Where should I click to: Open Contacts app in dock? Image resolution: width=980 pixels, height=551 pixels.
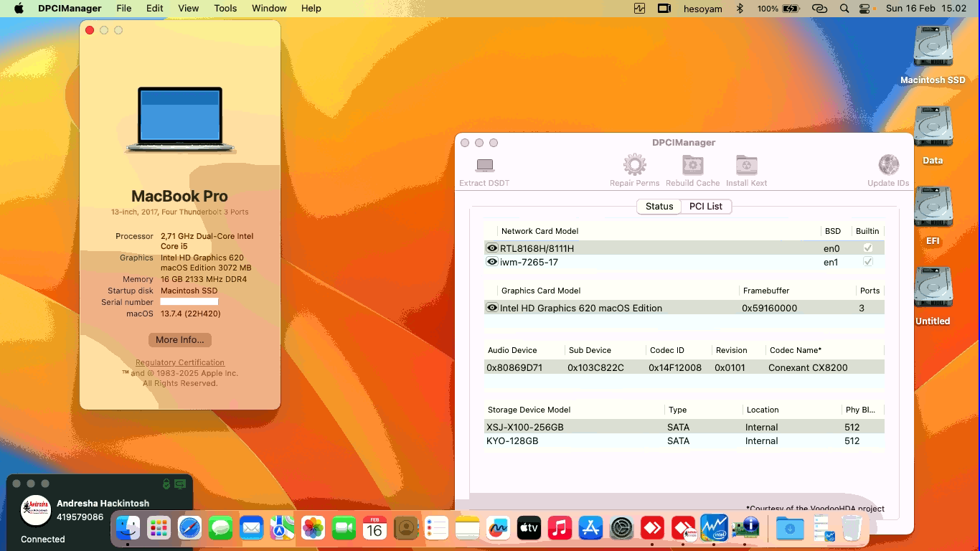tap(405, 529)
